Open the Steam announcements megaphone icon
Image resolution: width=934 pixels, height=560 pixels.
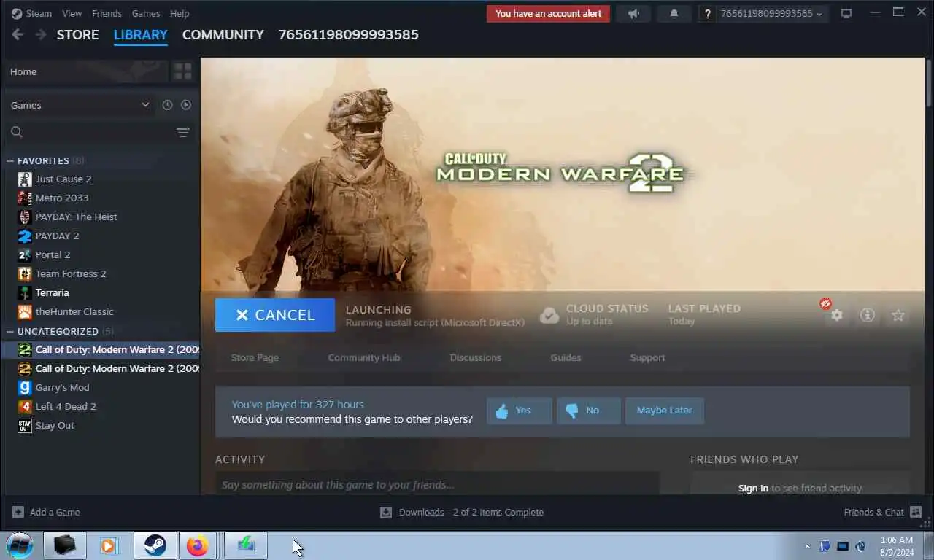click(633, 13)
